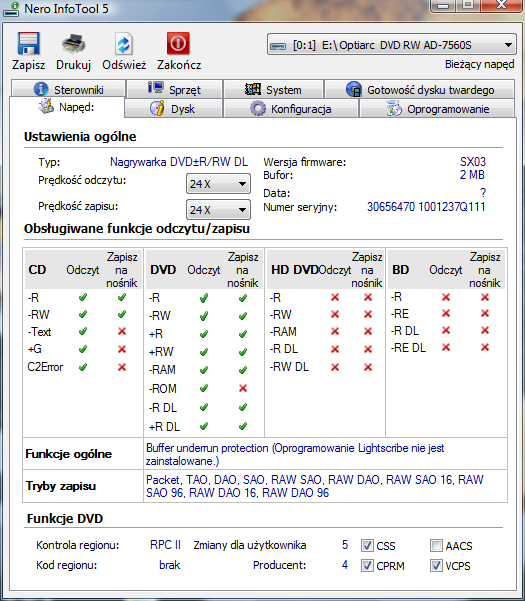The width and height of the screenshot is (525, 601).
Task: Click the Drukuj button label
Action: [x=73, y=65]
